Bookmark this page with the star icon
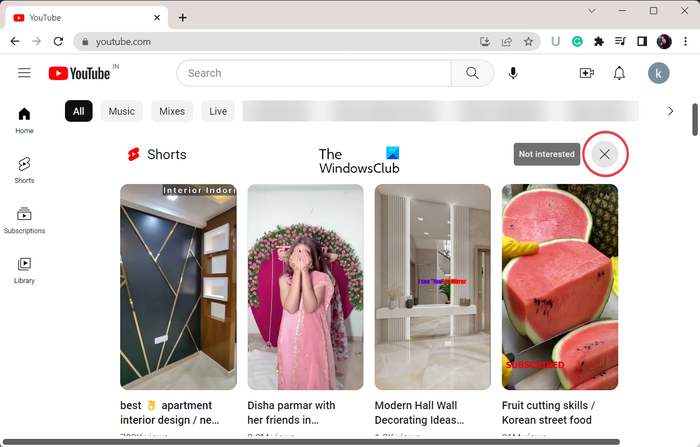The height and width of the screenshot is (447, 700). coord(529,42)
